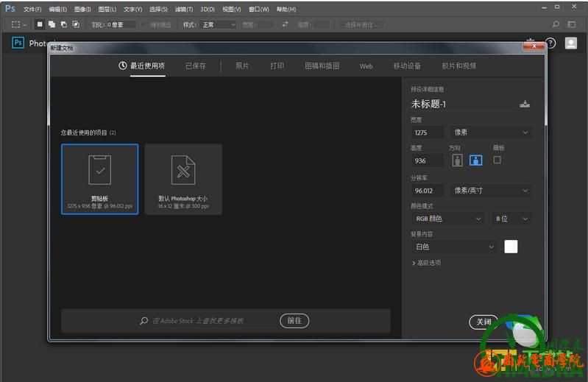The width and height of the screenshot is (588, 382).
Task: Open the 视图(V) menu
Action: click(231, 9)
